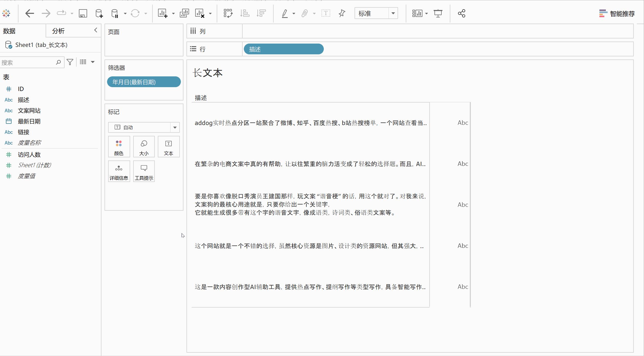The width and height of the screenshot is (644, 356).
Task: Expand the replay animation speed arrow
Action: tap(72, 14)
